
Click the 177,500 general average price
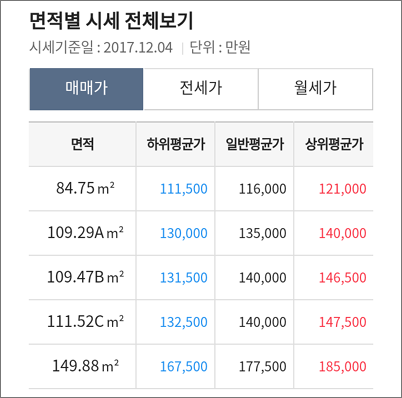click(x=263, y=367)
